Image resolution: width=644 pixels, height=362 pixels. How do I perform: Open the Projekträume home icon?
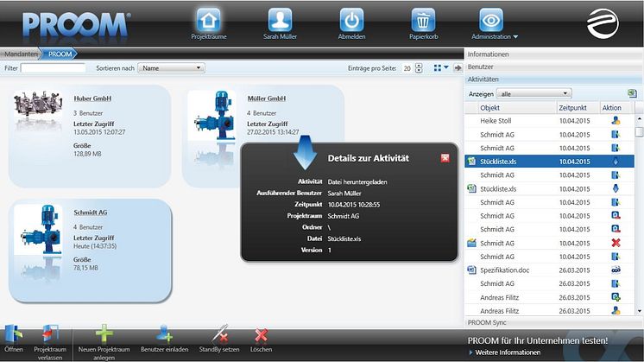(x=209, y=20)
